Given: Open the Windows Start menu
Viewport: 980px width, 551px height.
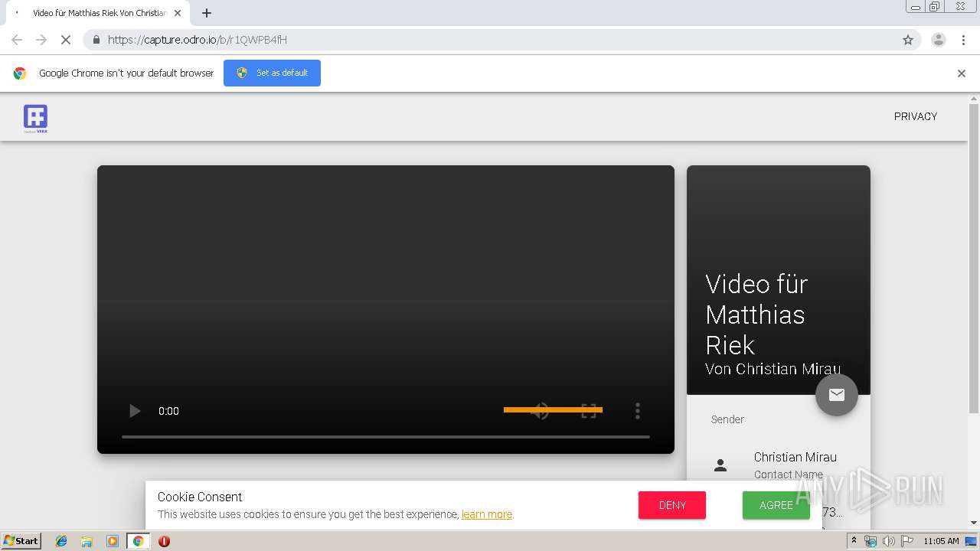Looking at the screenshot, I should [x=21, y=541].
